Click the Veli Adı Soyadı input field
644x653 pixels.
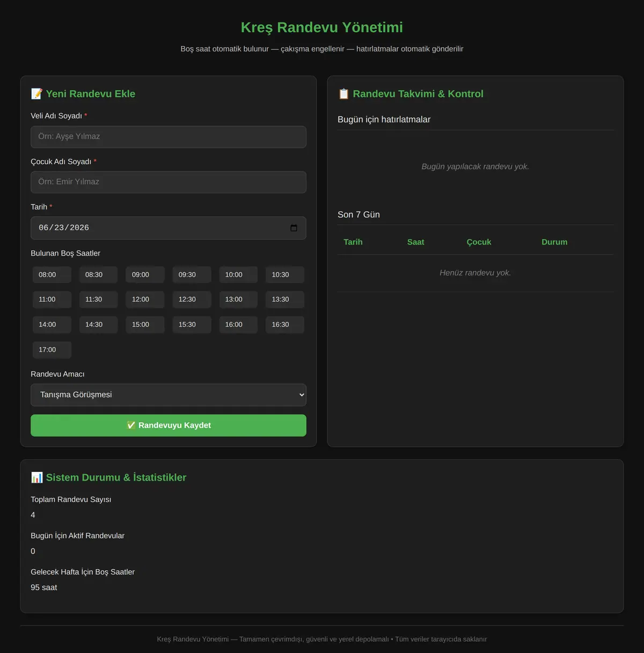169,137
